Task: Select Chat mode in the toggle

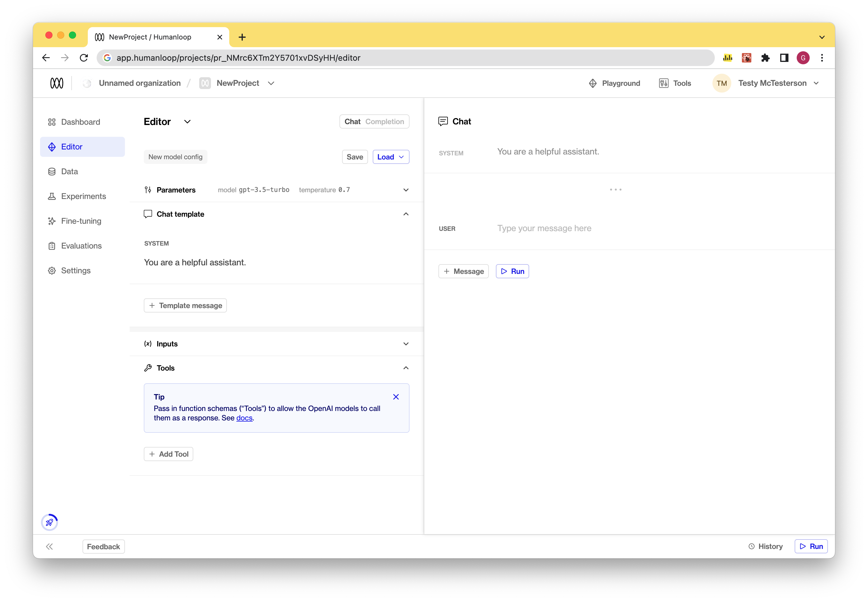Action: point(352,121)
